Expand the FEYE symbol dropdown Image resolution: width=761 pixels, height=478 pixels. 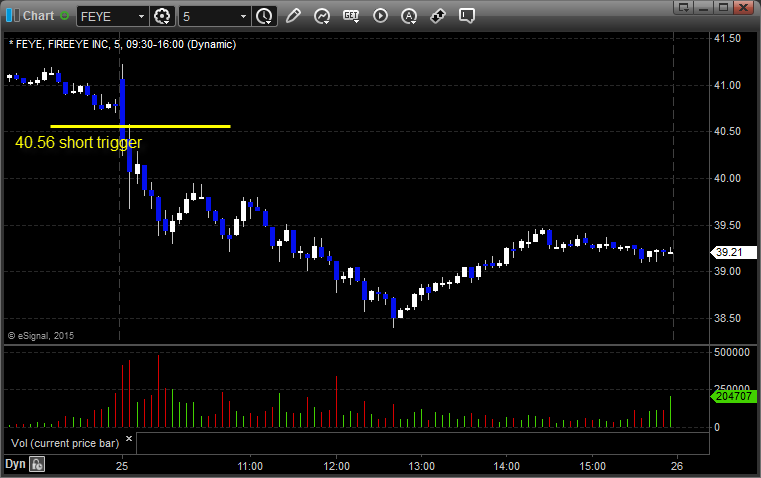click(x=138, y=16)
